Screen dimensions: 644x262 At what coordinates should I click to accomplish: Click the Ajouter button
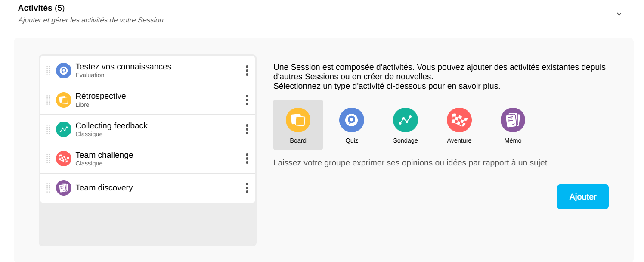coord(582,197)
